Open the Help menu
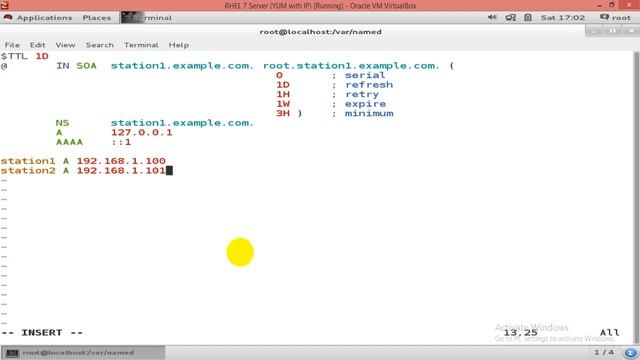Screen dimensions: 640x360 (179, 45)
